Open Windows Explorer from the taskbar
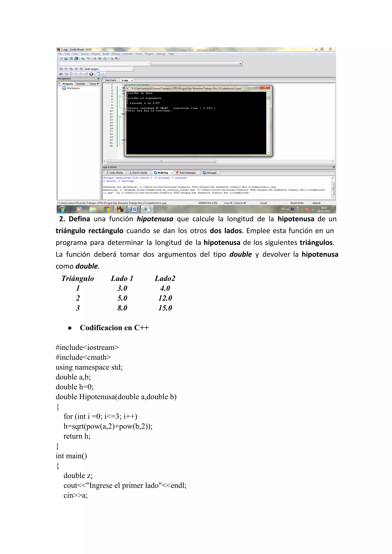Viewport: 392px width, 554px height. click(x=93, y=209)
